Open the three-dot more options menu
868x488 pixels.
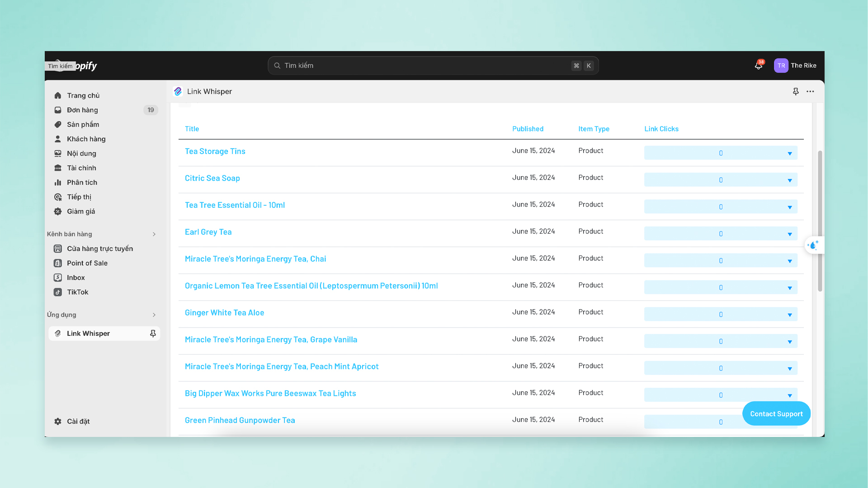pos(810,92)
